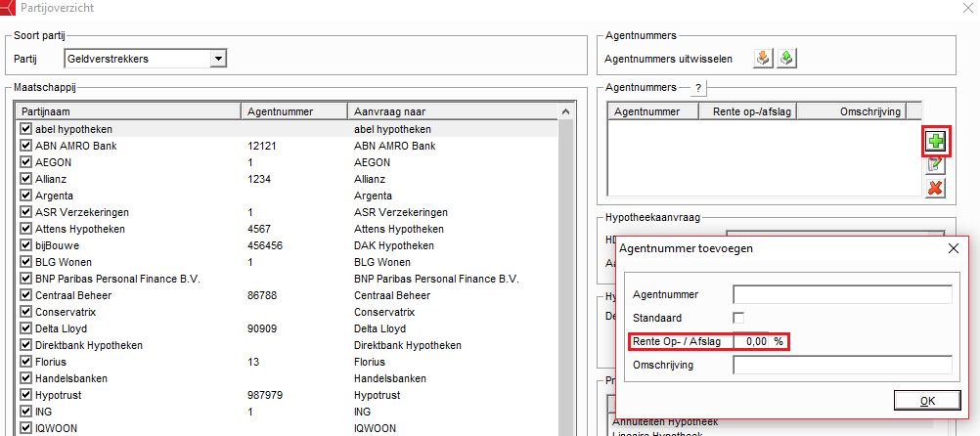
Task: Sort by the Aanvraag naar column header
Action: pos(453,111)
